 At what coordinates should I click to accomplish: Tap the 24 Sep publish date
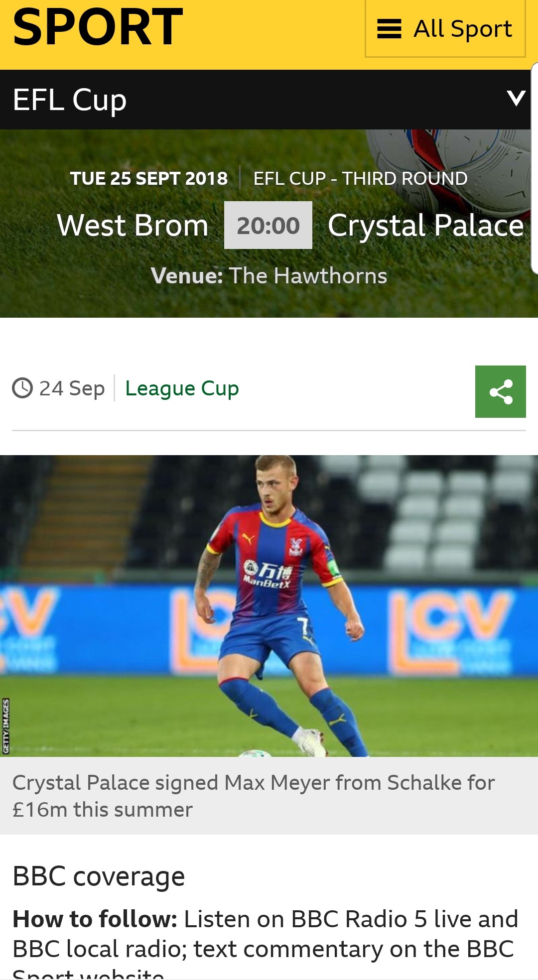click(x=72, y=388)
